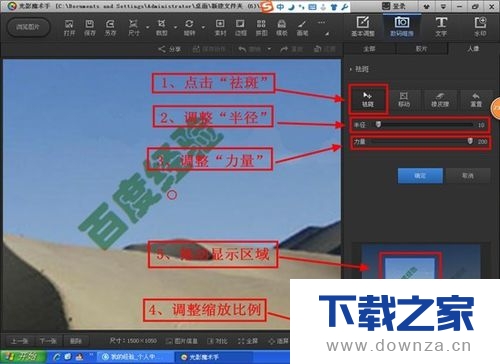Expand the toolbar corner arrow

pyautogui.click(x=327, y=34)
